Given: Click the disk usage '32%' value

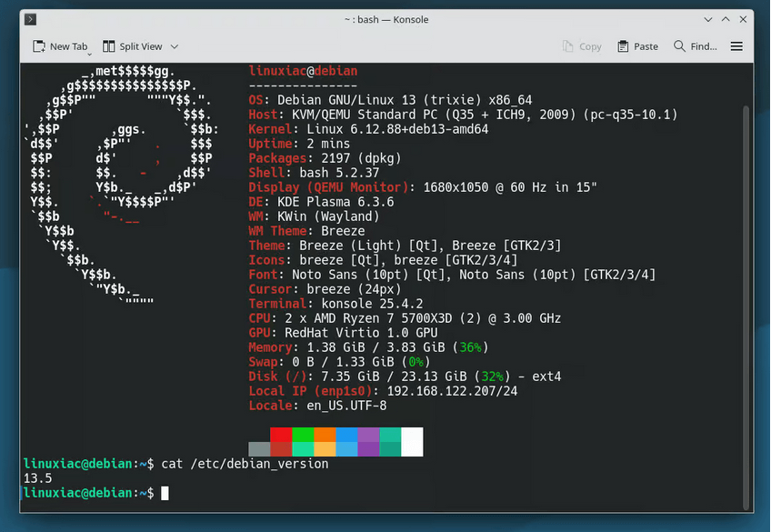Looking at the screenshot, I should (492, 376).
